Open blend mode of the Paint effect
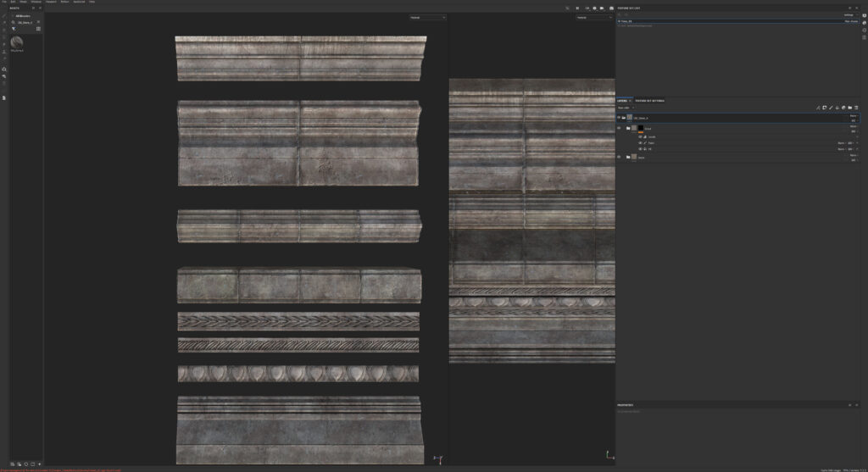868x472 pixels. pos(841,142)
